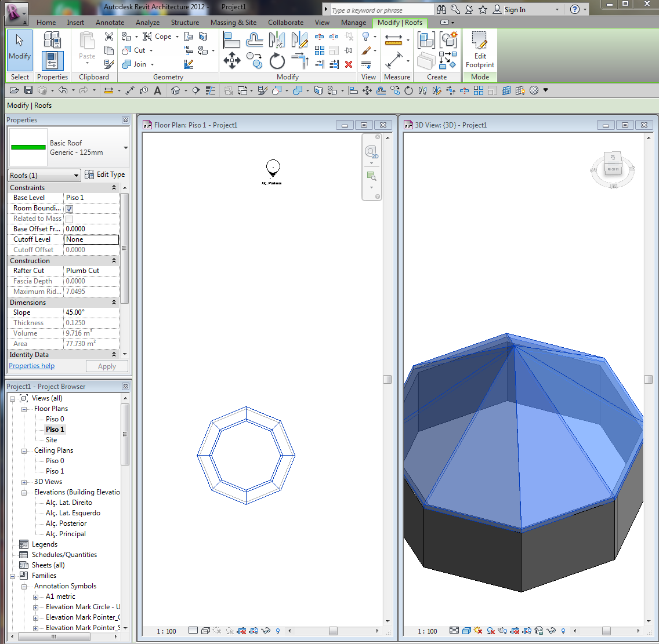Click the Offset tool in Modify panel

(x=255, y=40)
